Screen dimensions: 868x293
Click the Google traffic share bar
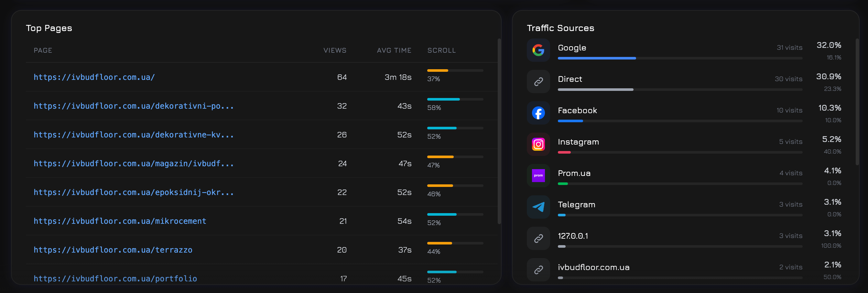tap(680, 58)
